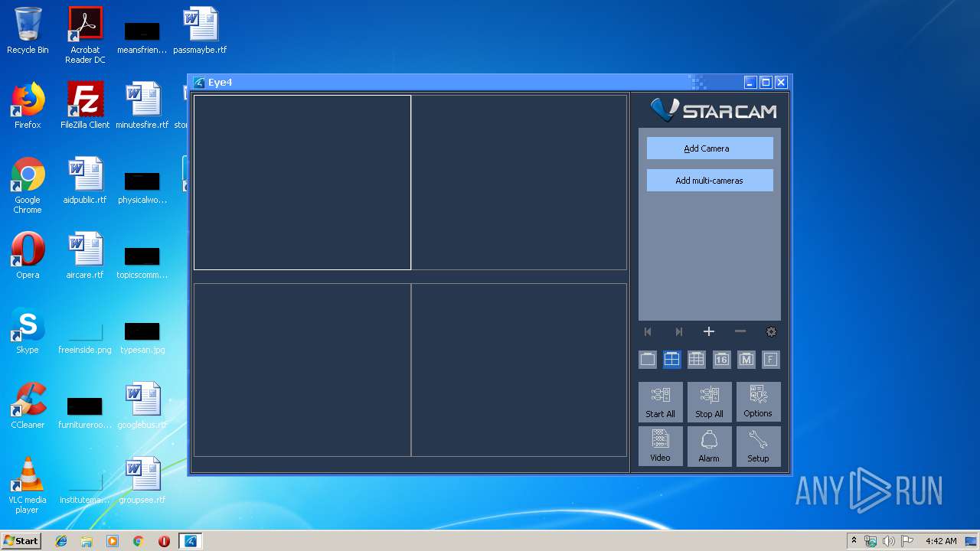
Task: Go to next camera page arrow
Action: 678,331
